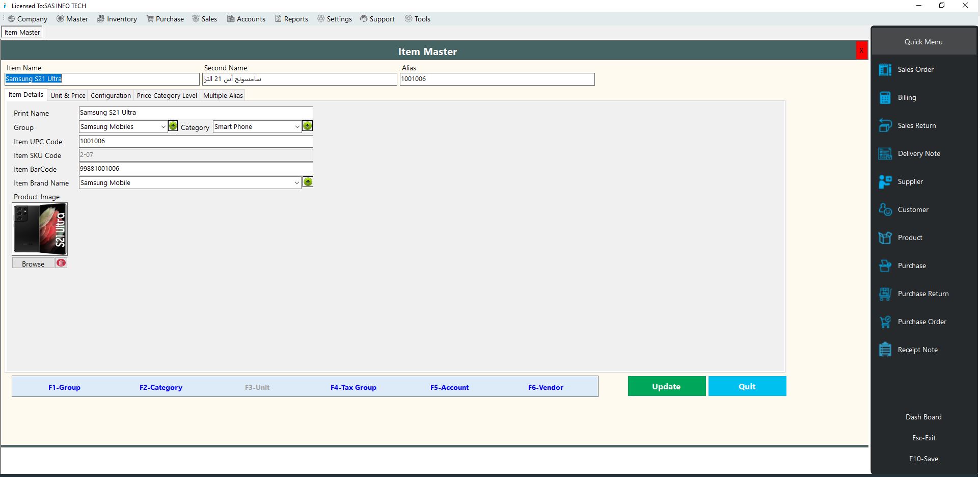
Task: Click the F4-Tax Group shortcut button
Action: click(x=353, y=387)
